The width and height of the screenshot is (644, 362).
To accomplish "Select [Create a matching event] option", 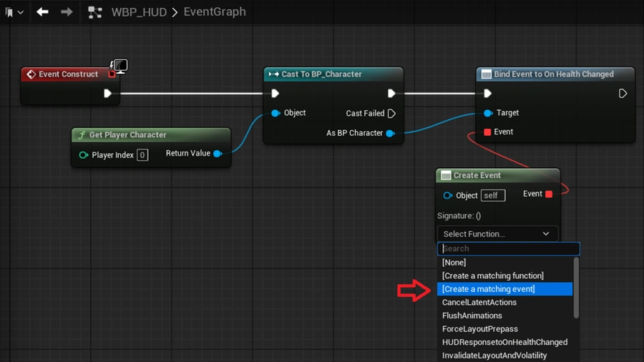I will click(x=504, y=289).
